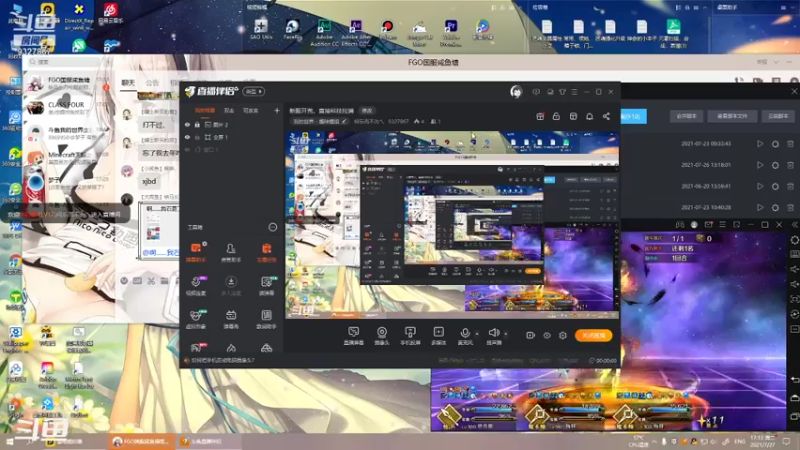Viewport: 800px width, 450px height.
Task: Add phone screen casting source
Action: pos(410,336)
